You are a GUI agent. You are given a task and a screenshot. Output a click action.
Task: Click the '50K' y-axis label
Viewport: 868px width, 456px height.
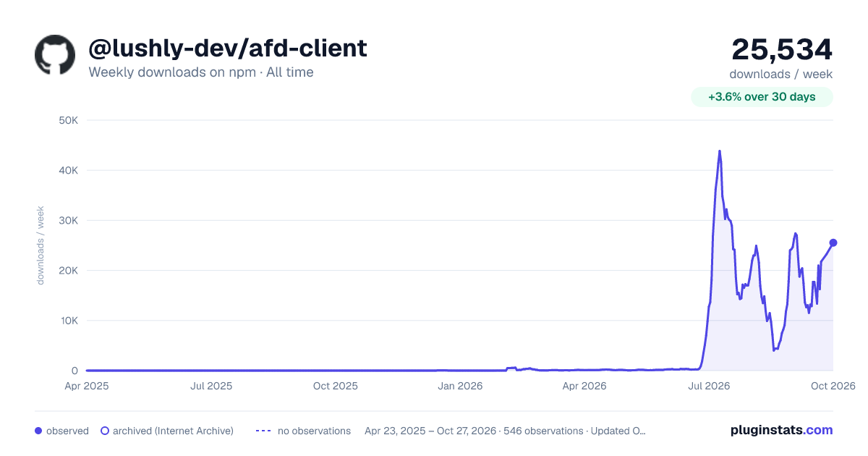[x=68, y=120]
